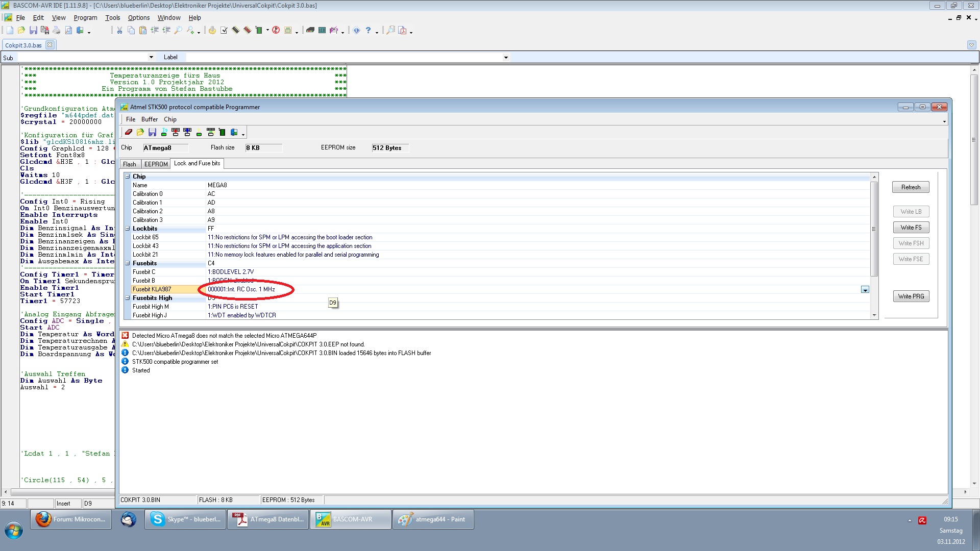Select the Lockbit 65 row
Image resolution: width=980 pixels, height=551 pixels.
[499, 237]
